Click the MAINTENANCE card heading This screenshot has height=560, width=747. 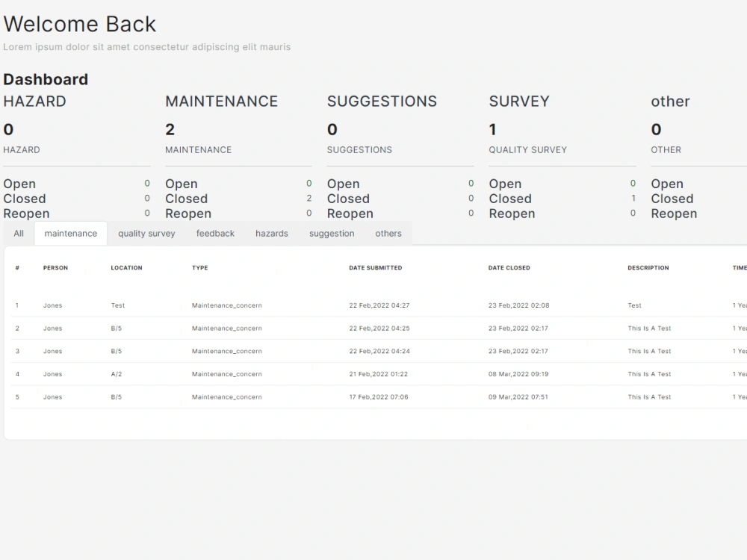(x=222, y=102)
